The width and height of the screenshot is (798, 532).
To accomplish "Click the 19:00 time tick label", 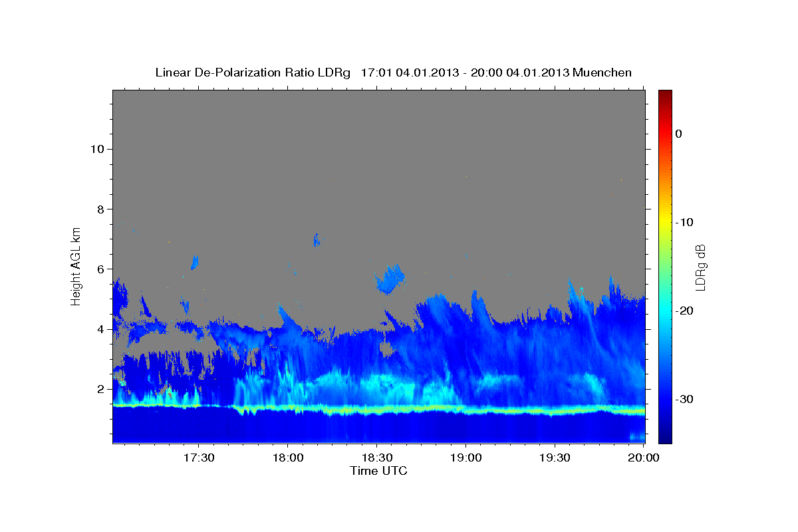I will [465, 458].
